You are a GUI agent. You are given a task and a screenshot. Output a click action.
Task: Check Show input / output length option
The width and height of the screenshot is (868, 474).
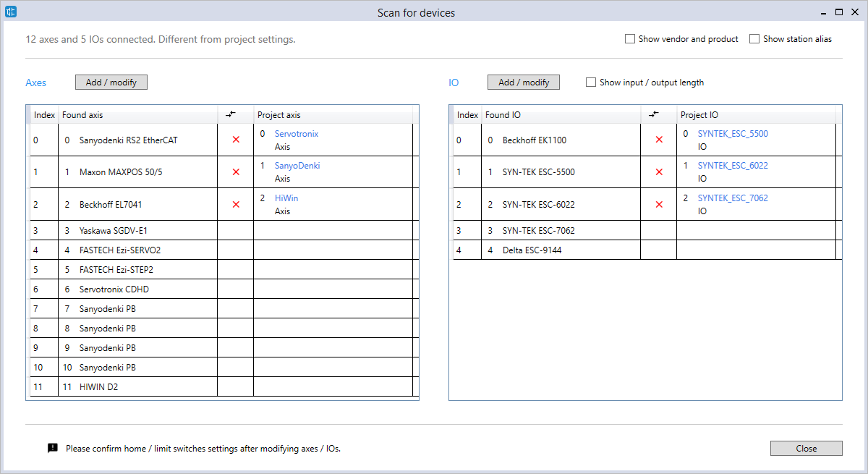click(x=591, y=82)
